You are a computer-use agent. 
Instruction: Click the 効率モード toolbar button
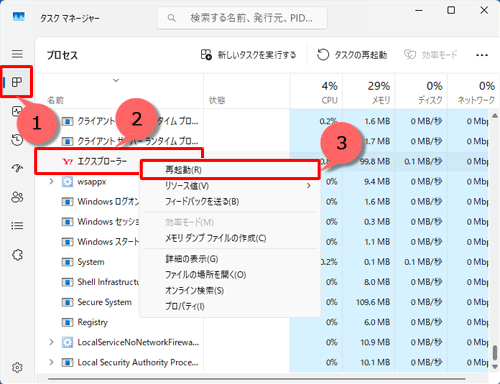[x=431, y=55]
